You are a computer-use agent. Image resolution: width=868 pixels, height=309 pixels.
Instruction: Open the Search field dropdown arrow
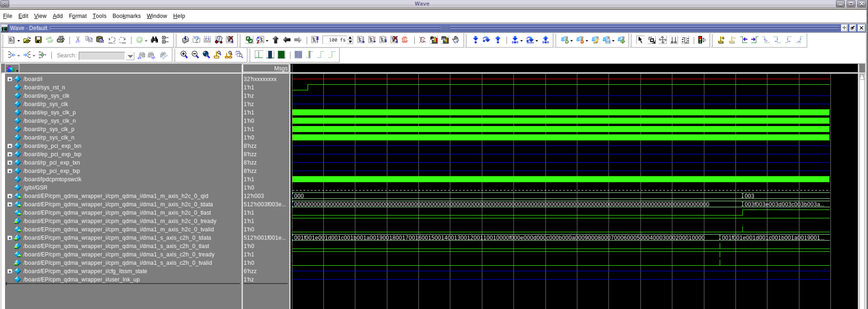pos(130,56)
